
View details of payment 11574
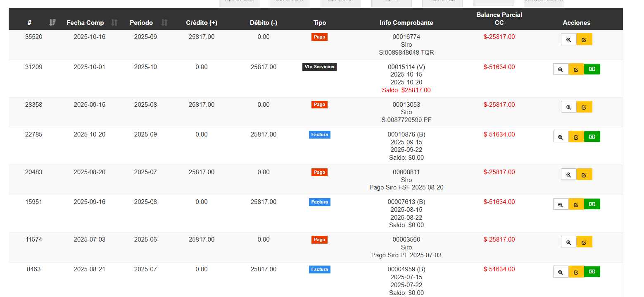[568, 242]
